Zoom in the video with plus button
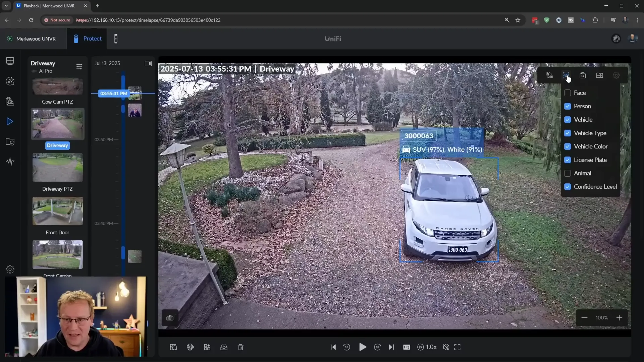 pos(619,318)
